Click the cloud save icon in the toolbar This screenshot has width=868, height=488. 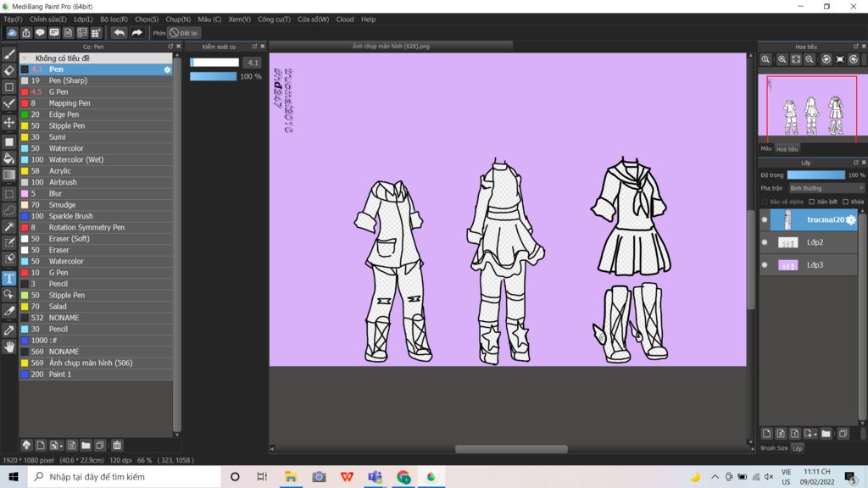pos(12,33)
